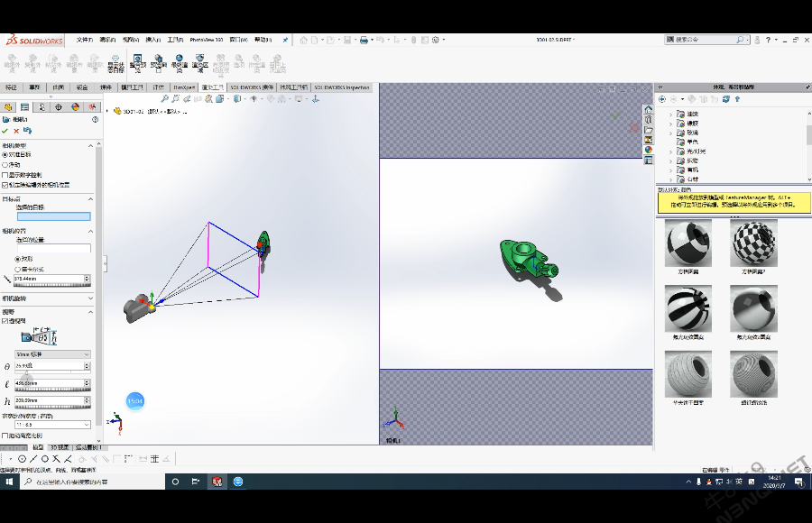
Task: Select second camera position radio option
Action: pos(18,270)
